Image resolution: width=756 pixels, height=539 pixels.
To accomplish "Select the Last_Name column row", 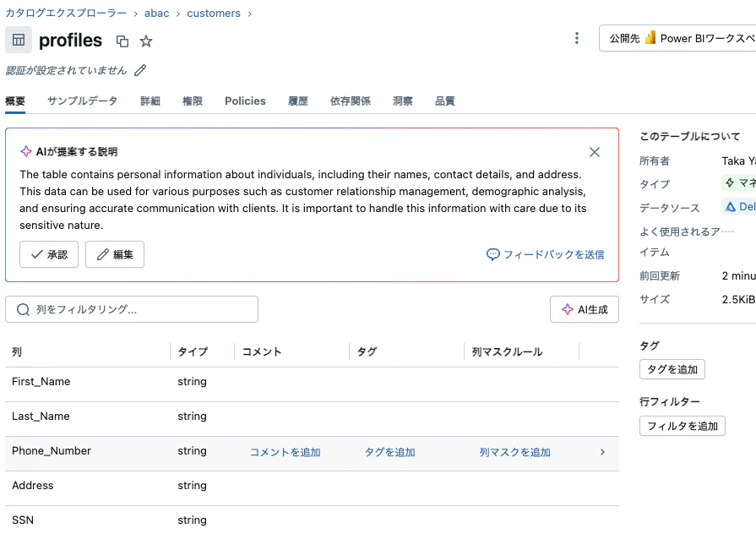I will [312, 419].
